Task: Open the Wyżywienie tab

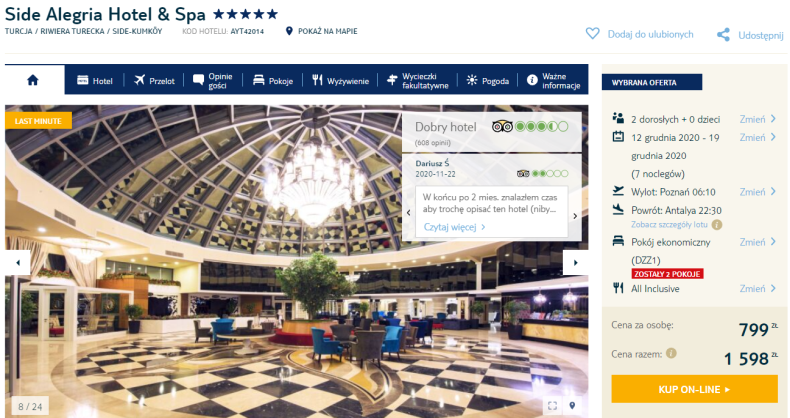Action: [340, 81]
